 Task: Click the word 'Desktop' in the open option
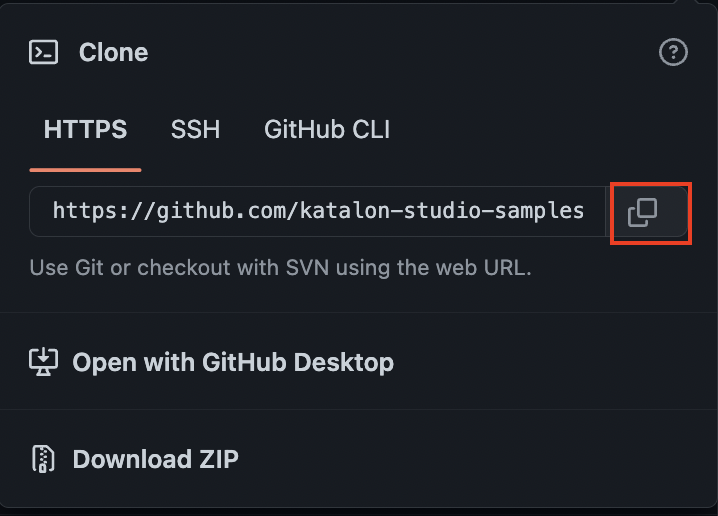tap(343, 362)
